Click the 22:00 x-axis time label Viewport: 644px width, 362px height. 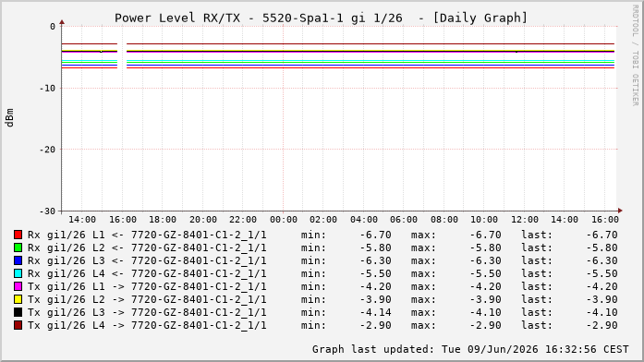243,220
